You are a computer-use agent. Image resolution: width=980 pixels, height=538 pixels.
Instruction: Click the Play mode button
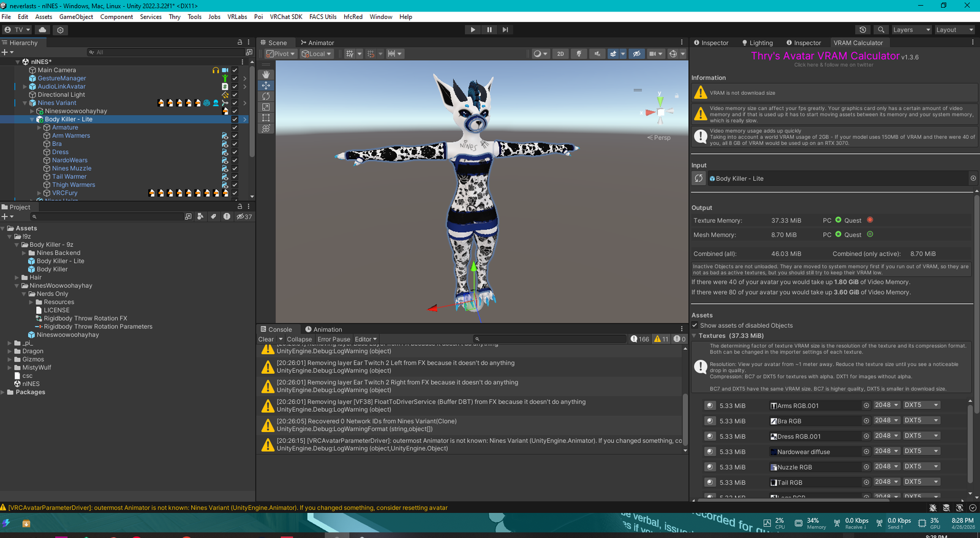point(472,29)
